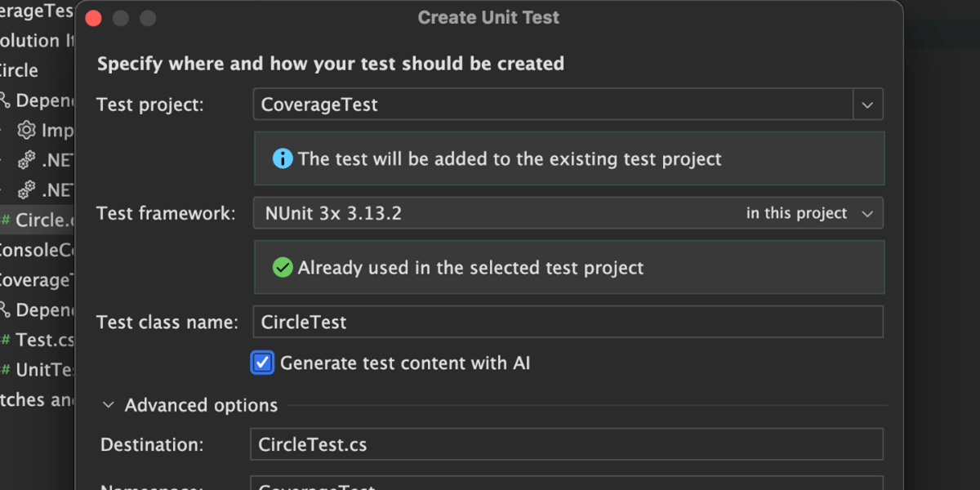Viewport: 980px width, 490px height.
Task: Click the first .NET assembly gears icon
Action: point(27,160)
